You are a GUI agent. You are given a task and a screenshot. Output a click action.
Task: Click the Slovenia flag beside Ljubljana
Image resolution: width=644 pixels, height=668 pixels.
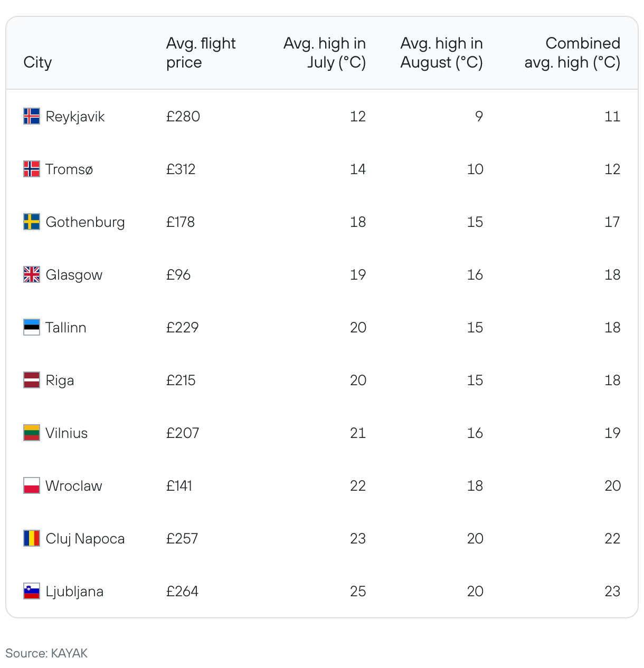[32, 591]
